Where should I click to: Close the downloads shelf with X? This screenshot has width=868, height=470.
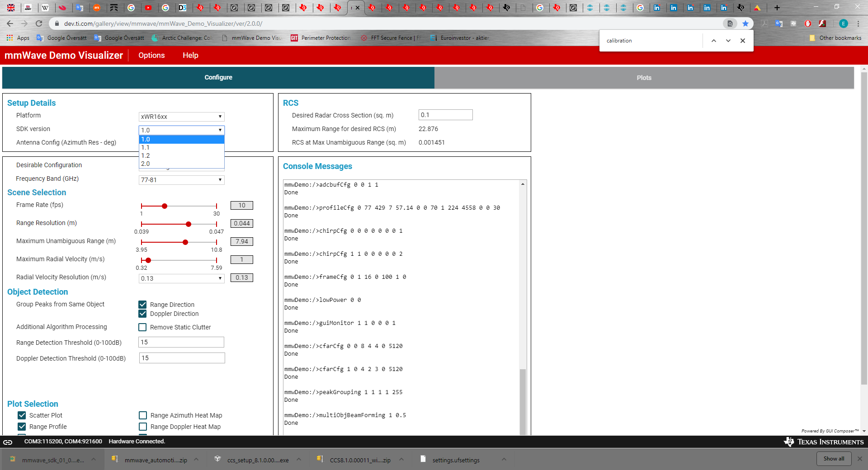pyautogui.click(x=860, y=459)
